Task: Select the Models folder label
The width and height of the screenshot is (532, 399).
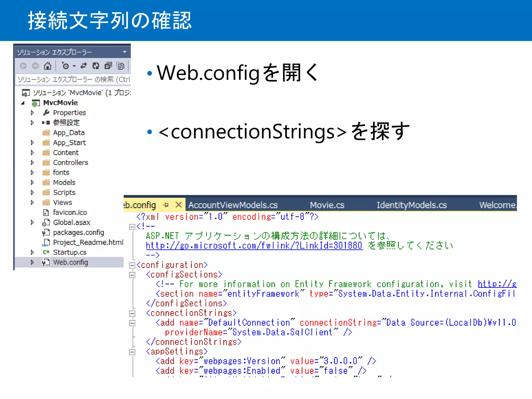Action: click(64, 183)
